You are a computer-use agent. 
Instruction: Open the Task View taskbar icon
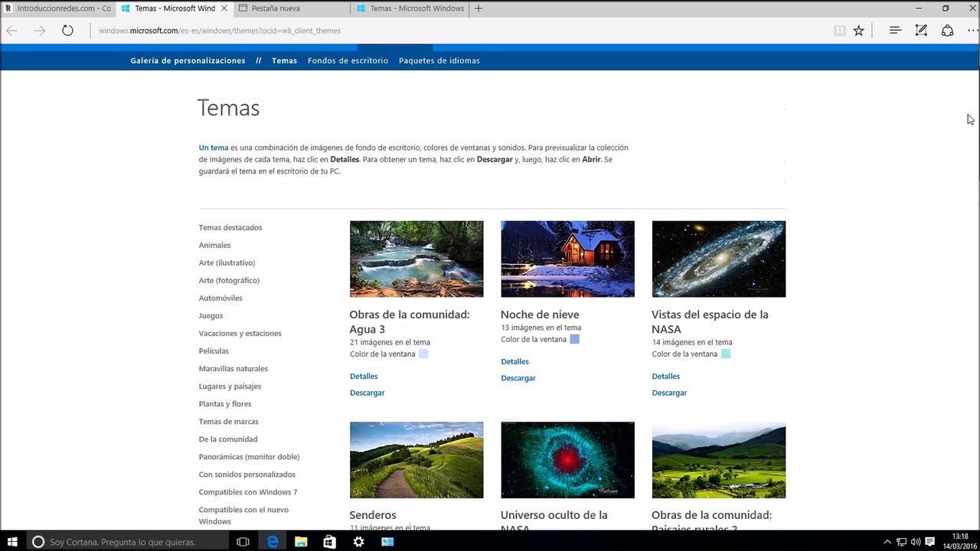(x=243, y=542)
